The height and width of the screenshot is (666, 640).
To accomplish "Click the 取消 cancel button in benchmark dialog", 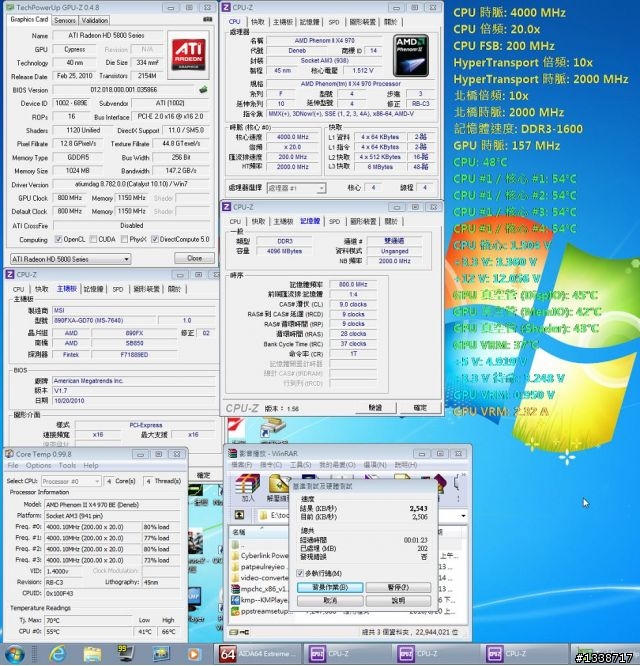I will pos(330,601).
